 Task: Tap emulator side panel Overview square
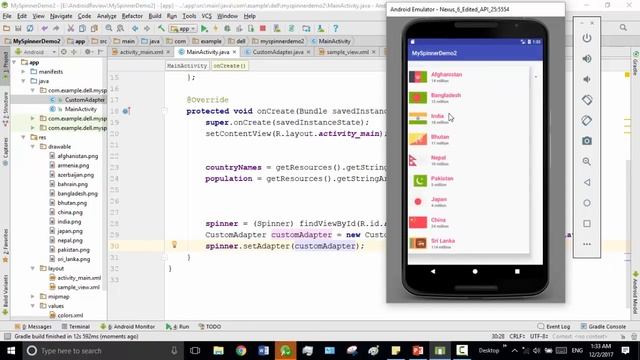[x=587, y=224]
